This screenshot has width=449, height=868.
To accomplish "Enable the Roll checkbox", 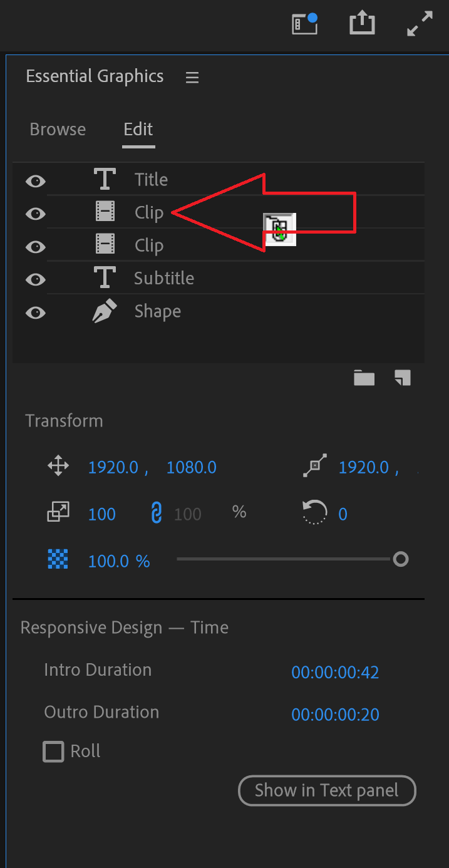I will click(x=53, y=751).
